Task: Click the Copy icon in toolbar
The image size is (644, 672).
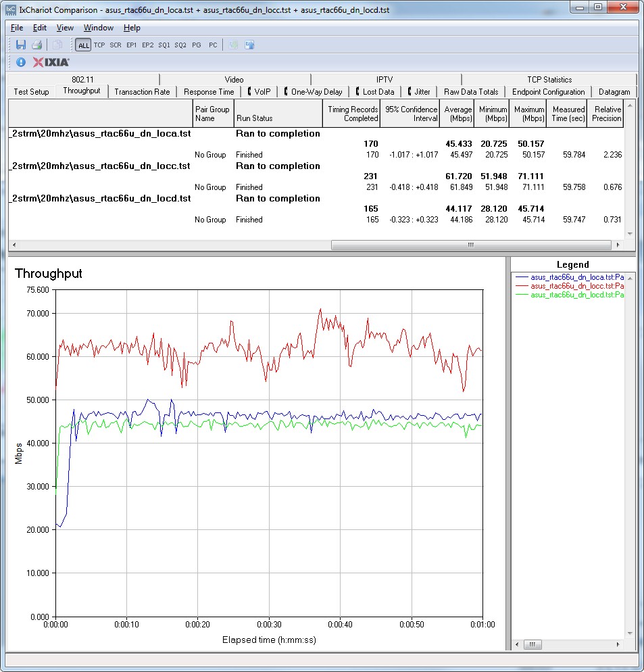Action: pos(57,45)
